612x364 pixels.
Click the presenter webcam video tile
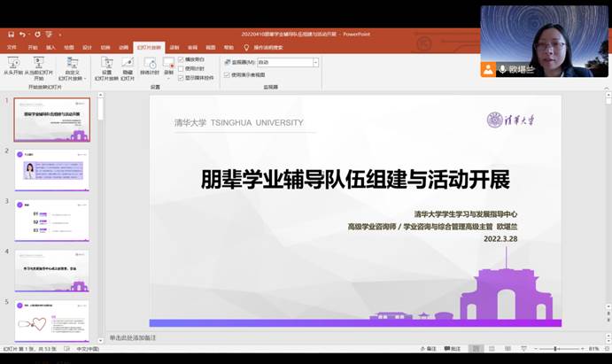click(x=544, y=41)
